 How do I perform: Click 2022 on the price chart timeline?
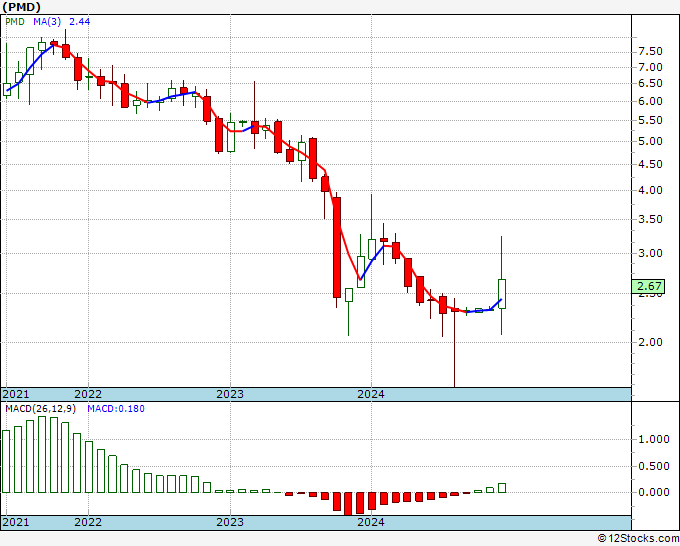88,394
